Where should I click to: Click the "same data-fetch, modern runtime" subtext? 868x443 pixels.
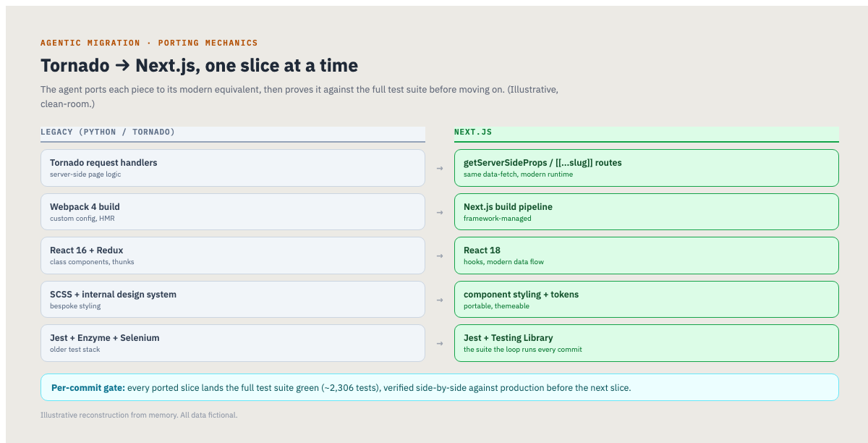click(x=518, y=174)
